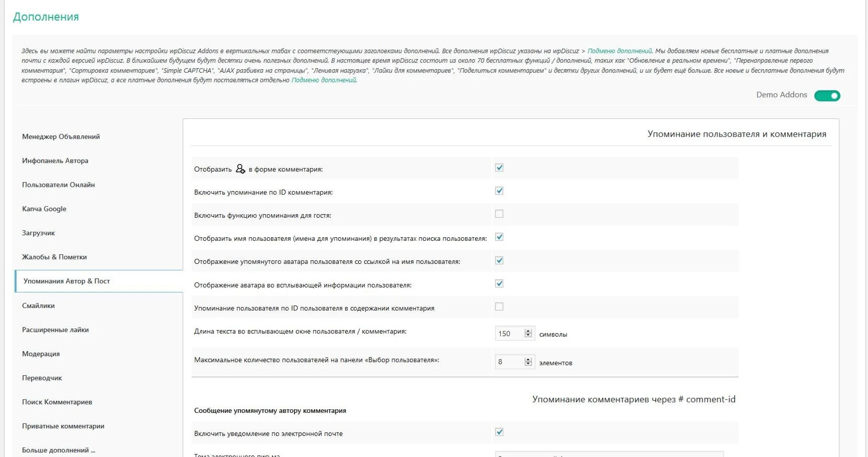Select the Пользователи Онлайн tab

coord(58,185)
